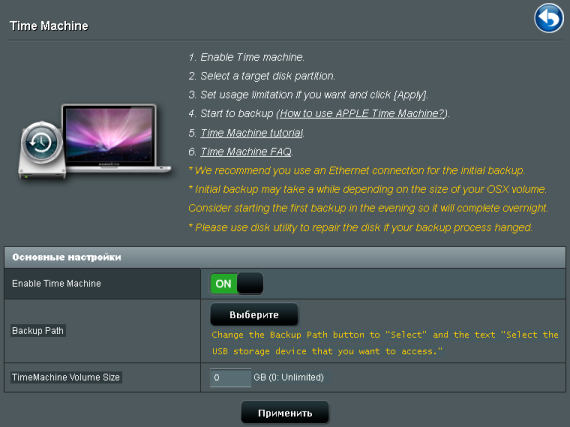The image size is (570, 427).
Task: Open the How to use APPLE Time Machine link
Action: pyautogui.click(x=363, y=114)
